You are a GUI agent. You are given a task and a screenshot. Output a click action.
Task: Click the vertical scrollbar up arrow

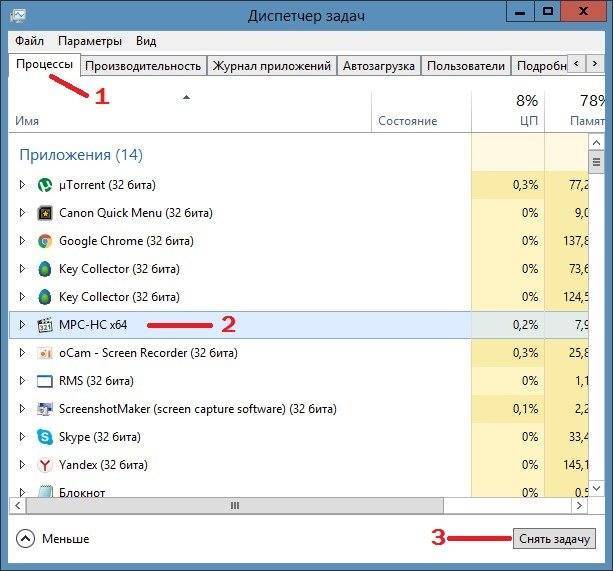click(x=597, y=143)
